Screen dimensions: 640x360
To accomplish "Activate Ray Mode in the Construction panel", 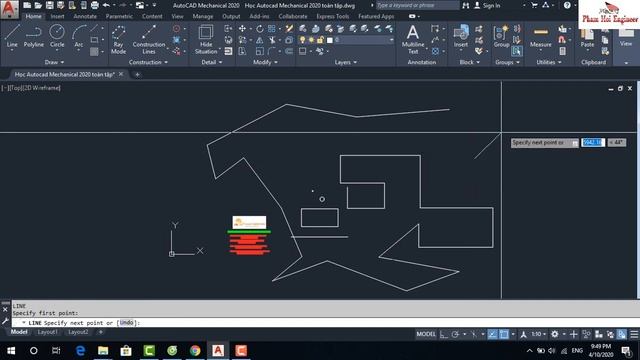I will 118,40.
